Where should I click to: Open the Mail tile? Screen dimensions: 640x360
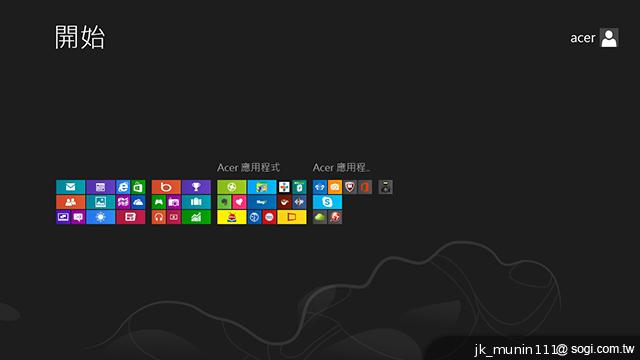click(71, 187)
